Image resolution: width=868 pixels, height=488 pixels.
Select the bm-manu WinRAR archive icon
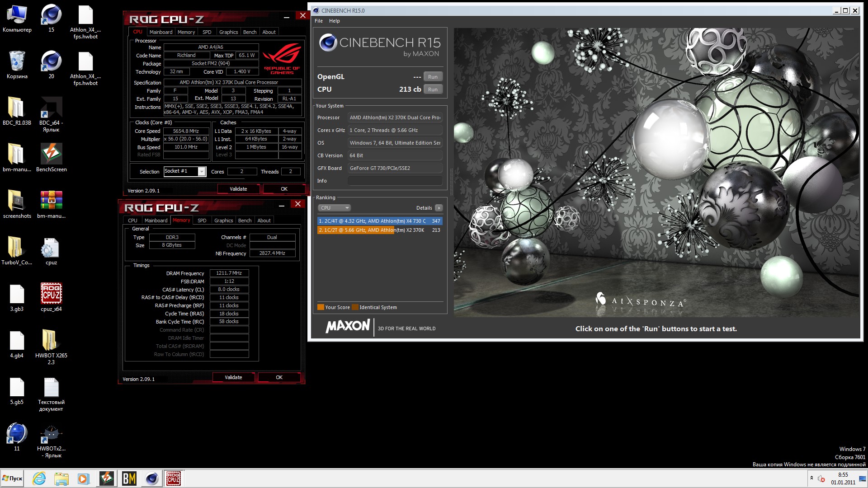coord(51,204)
